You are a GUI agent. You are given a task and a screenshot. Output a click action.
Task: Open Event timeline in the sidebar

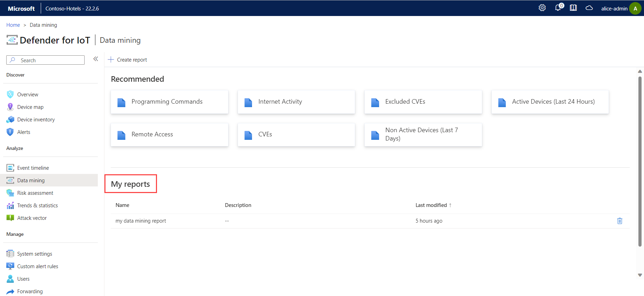pyautogui.click(x=33, y=168)
